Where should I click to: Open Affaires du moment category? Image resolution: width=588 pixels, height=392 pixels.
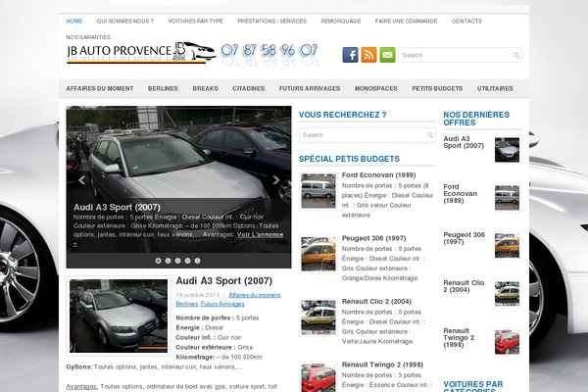point(100,88)
